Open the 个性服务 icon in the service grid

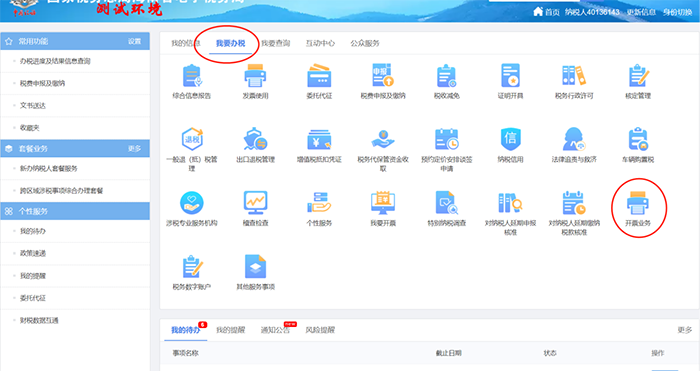click(x=319, y=203)
